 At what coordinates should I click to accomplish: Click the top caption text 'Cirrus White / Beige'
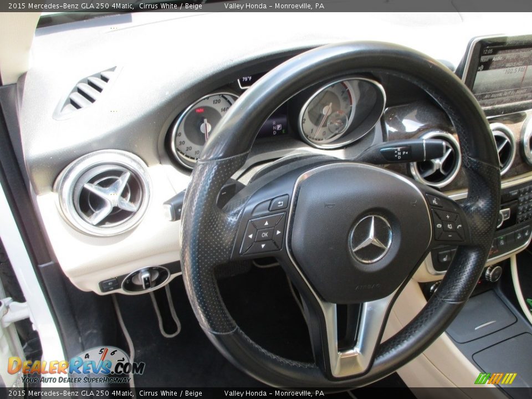point(170,6)
